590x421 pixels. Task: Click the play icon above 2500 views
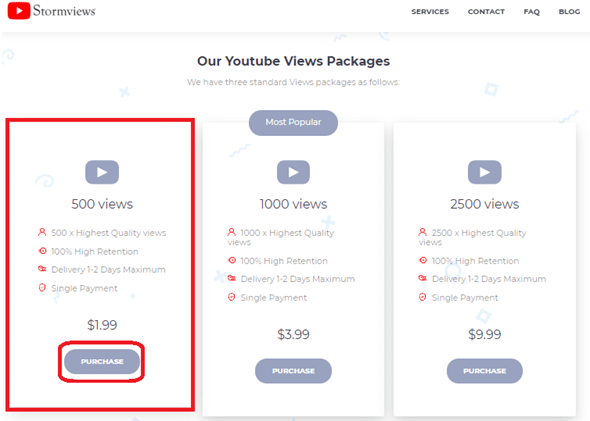click(x=485, y=172)
